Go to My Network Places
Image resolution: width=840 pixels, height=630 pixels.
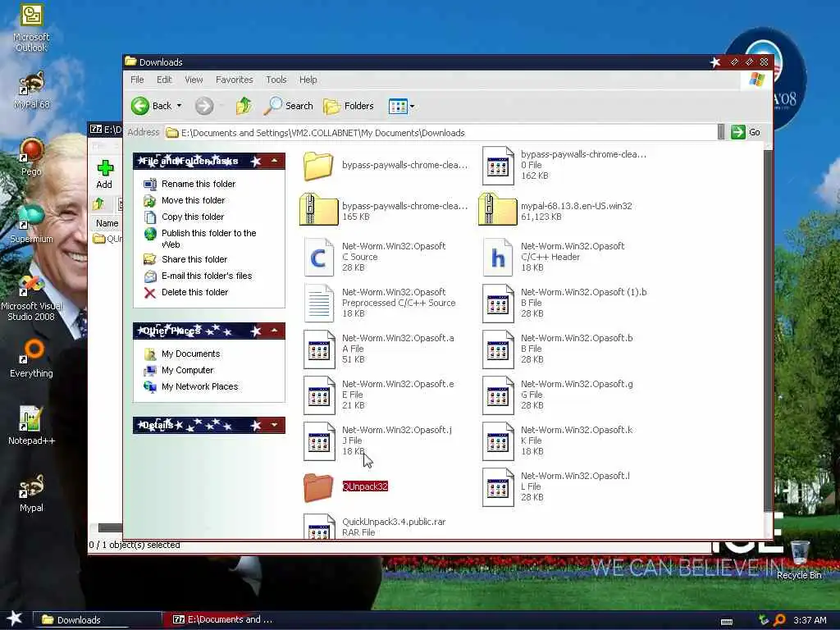(191, 387)
